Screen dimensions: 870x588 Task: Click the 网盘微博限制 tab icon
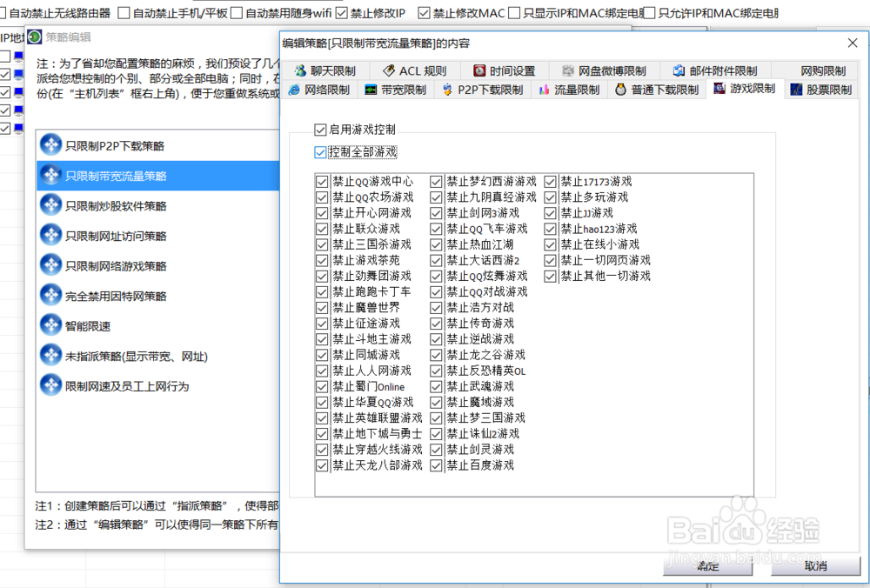click(567, 70)
